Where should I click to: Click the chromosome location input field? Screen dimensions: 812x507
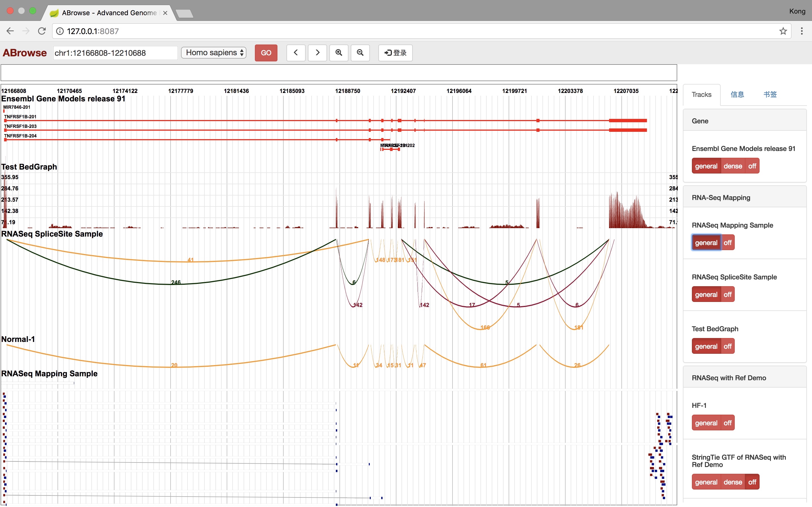[x=115, y=53]
